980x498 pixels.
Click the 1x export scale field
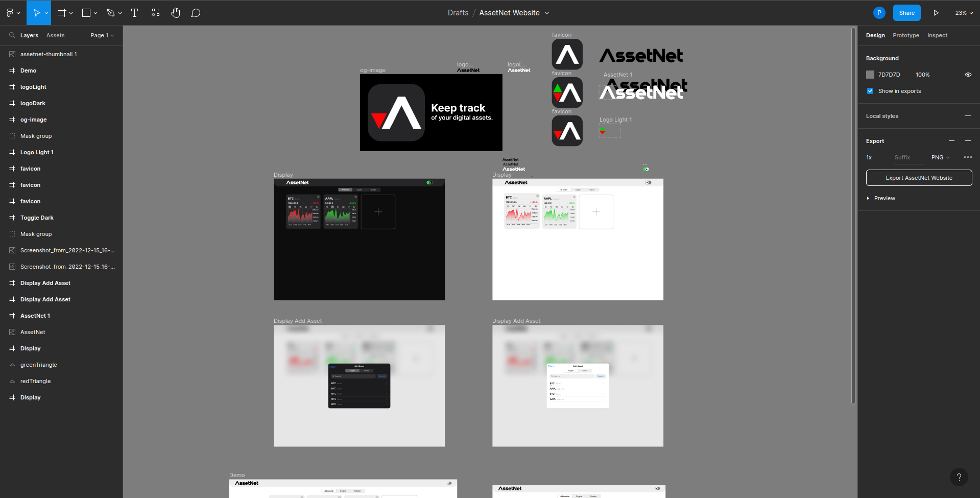tap(869, 157)
